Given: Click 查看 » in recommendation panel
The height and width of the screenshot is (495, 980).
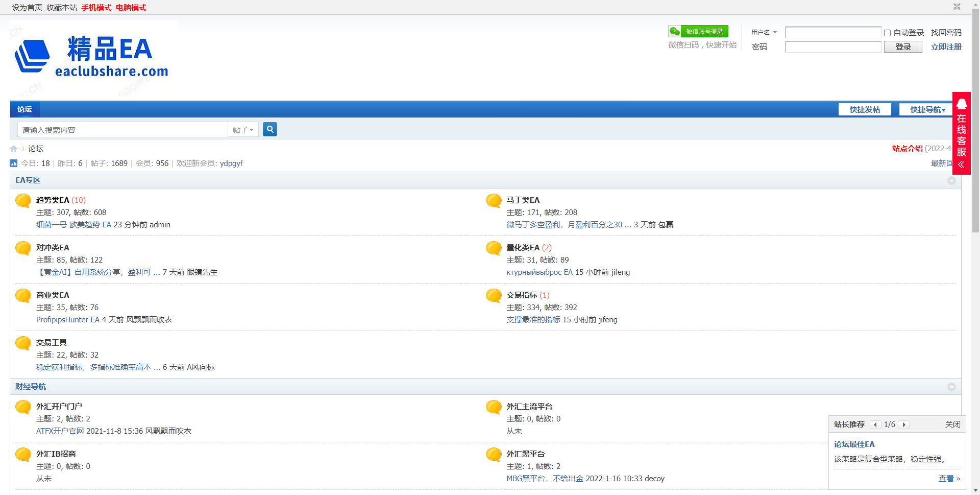Looking at the screenshot, I should pos(949,479).
